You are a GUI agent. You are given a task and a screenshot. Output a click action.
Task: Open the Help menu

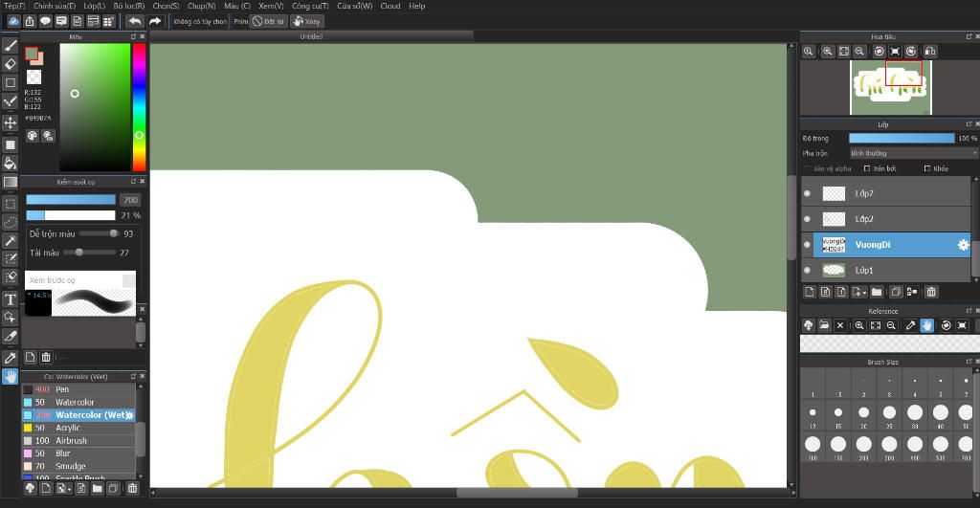pyautogui.click(x=417, y=6)
